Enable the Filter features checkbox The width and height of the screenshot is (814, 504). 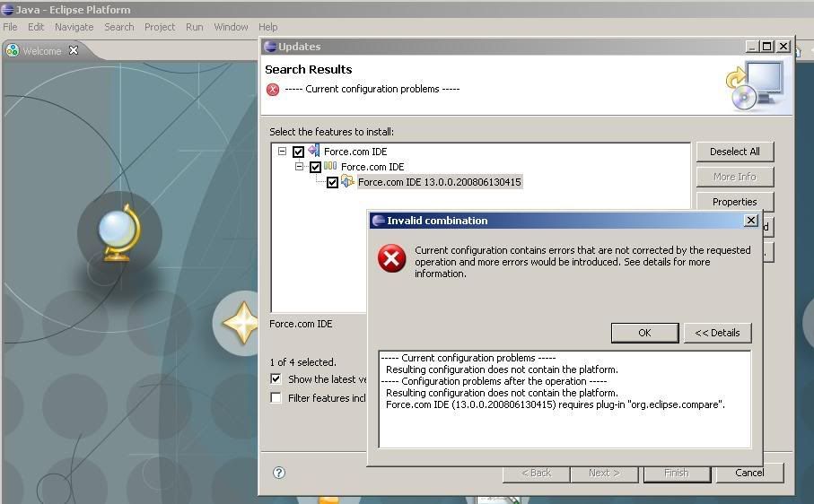(276, 398)
